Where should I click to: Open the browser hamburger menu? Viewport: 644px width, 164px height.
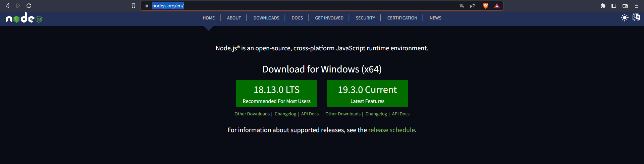(x=637, y=6)
